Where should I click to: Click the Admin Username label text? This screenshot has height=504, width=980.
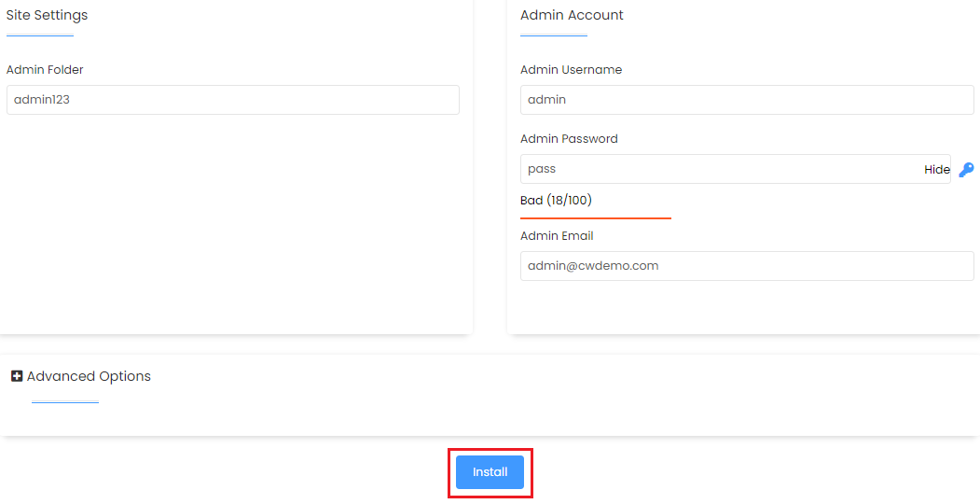[x=572, y=69]
